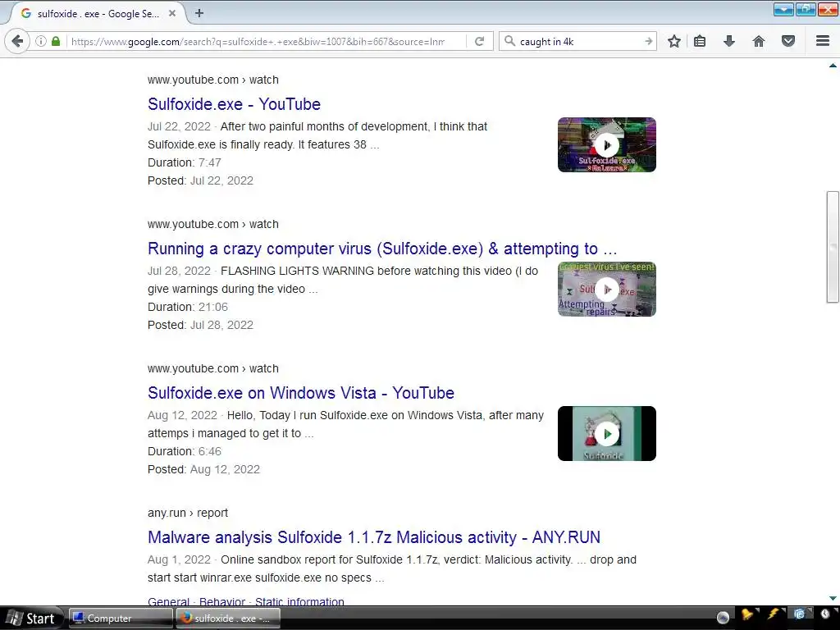Click the vertical scrollbar thumb
The height and width of the screenshot is (630, 840).
click(833, 247)
